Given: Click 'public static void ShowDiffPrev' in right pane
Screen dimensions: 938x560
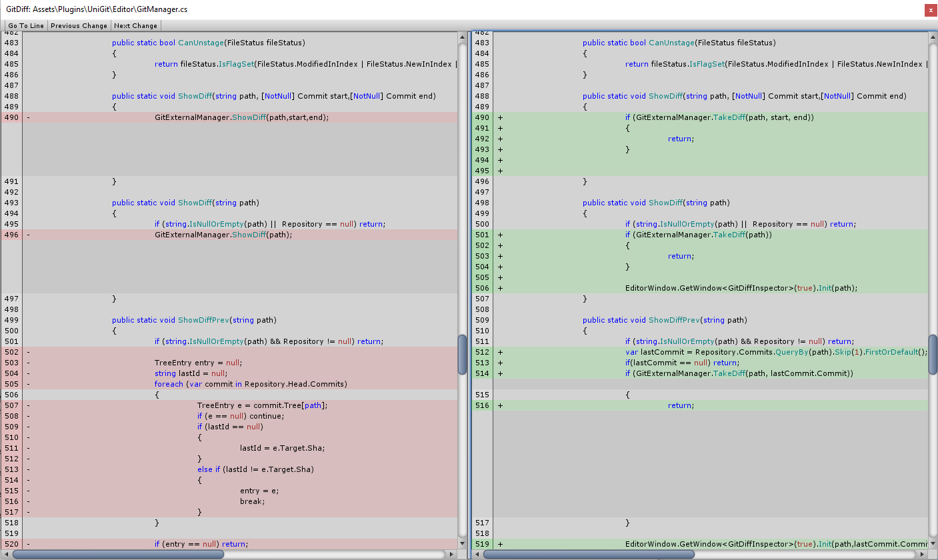Looking at the screenshot, I should tap(665, 320).
